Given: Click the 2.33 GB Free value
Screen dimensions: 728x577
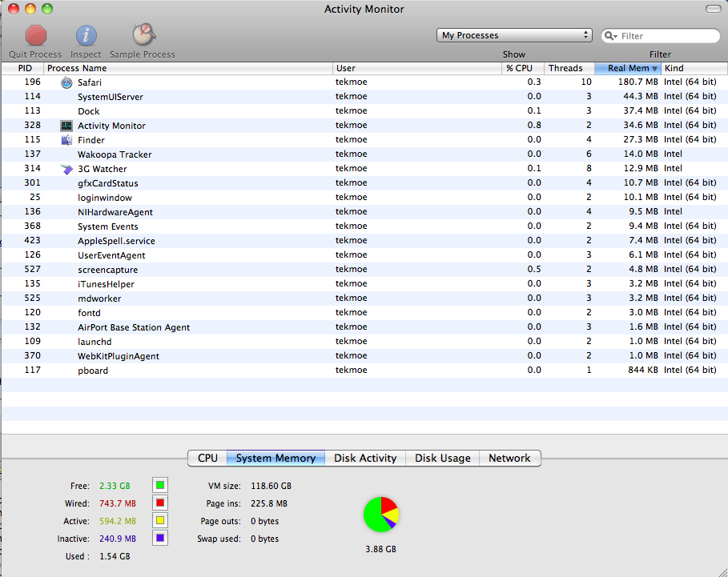Looking at the screenshot, I should click(x=115, y=486).
